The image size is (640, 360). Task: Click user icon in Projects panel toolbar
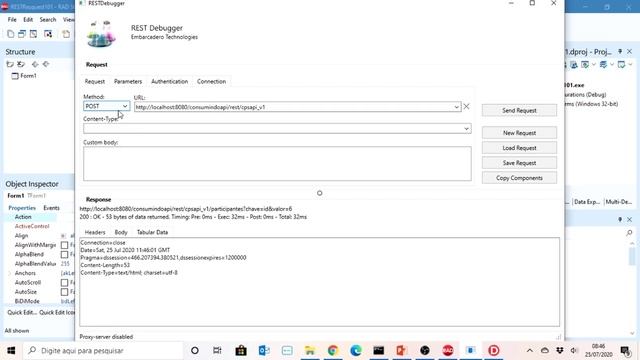574,64
